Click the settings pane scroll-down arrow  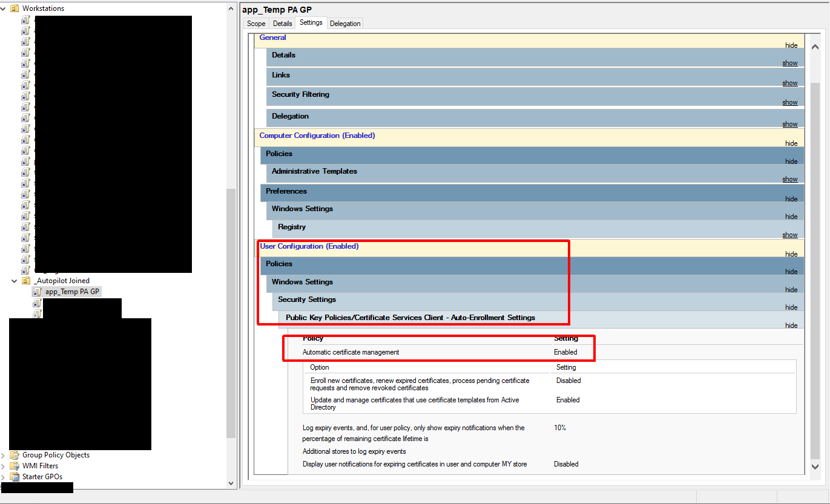[815, 466]
